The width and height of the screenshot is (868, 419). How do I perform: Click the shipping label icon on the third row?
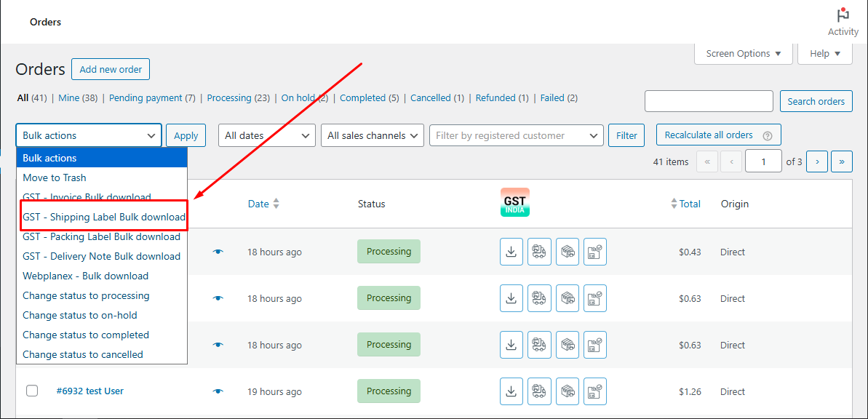point(539,344)
